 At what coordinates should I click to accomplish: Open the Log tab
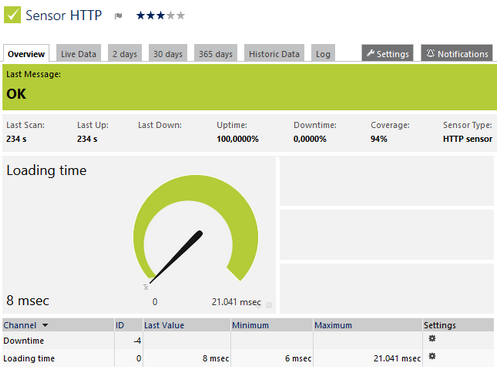click(x=323, y=53)
